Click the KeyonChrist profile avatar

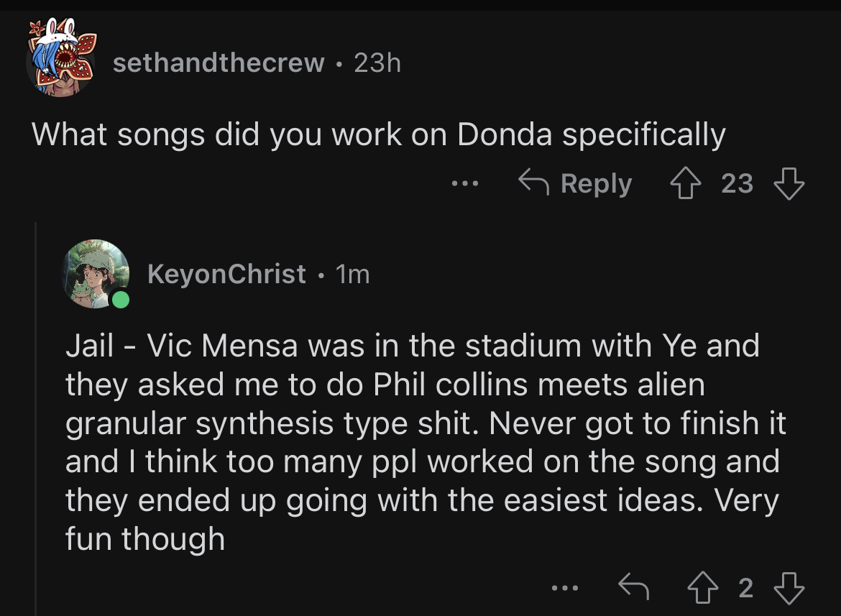(x=96, y=273)
